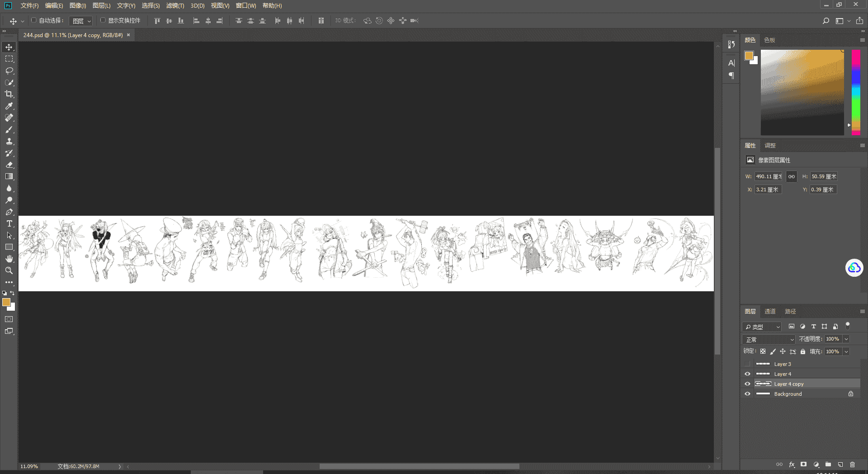The height and width of the screenshot is (474, 868).
Task: Select the Layer 4 row
Action: click(802, 374)
